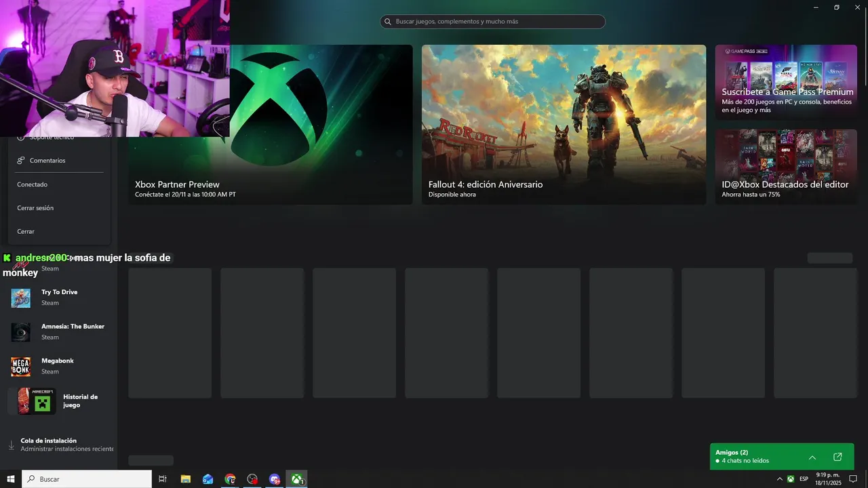Open the Windows Start menu

11,479
